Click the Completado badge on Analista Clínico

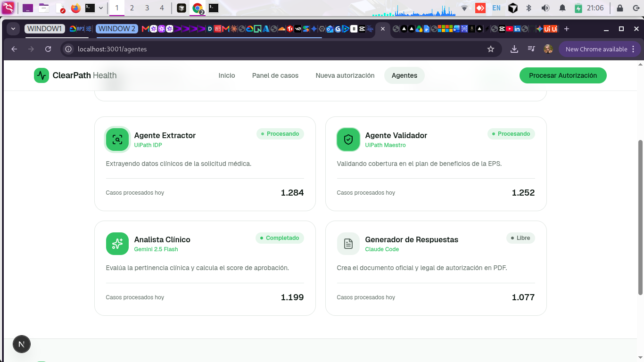pyautogui.click(x=280, y=238)
